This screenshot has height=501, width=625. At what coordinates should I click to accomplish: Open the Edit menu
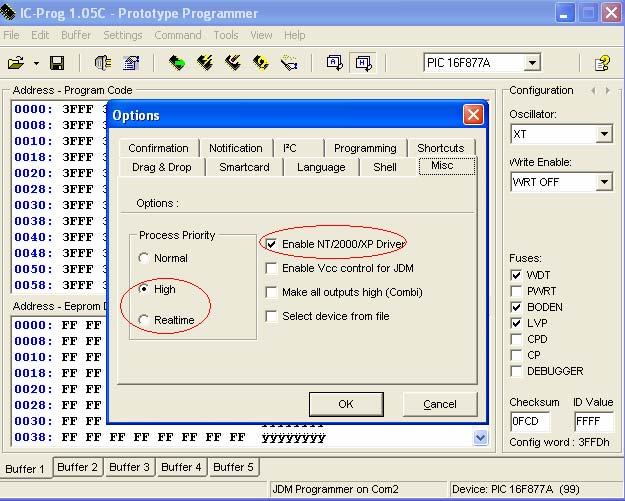40,35
